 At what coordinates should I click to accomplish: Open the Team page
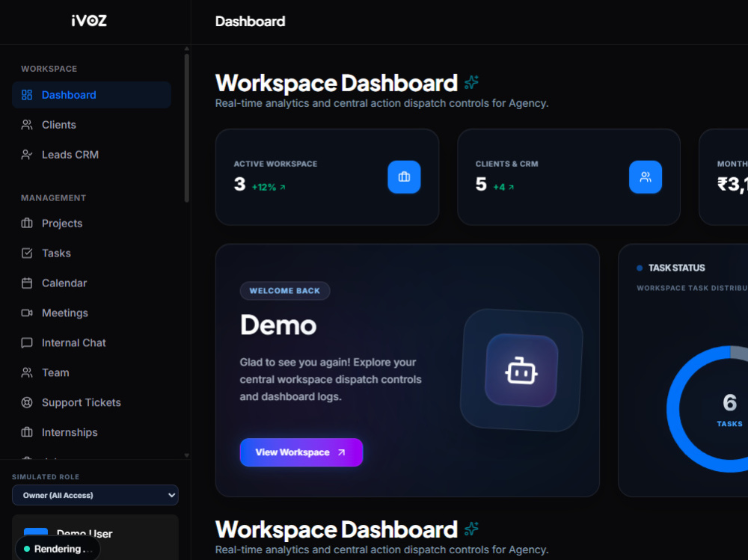click(x=91, y=372)
